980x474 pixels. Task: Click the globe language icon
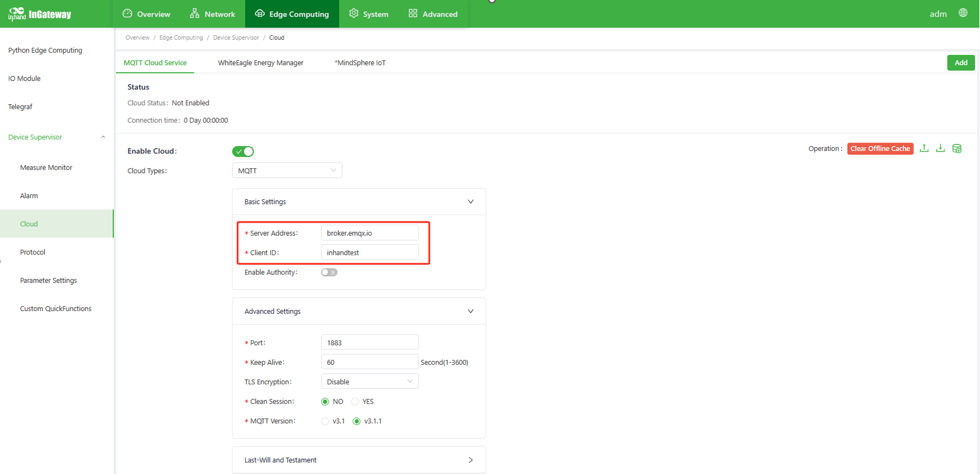pos(963,13)
